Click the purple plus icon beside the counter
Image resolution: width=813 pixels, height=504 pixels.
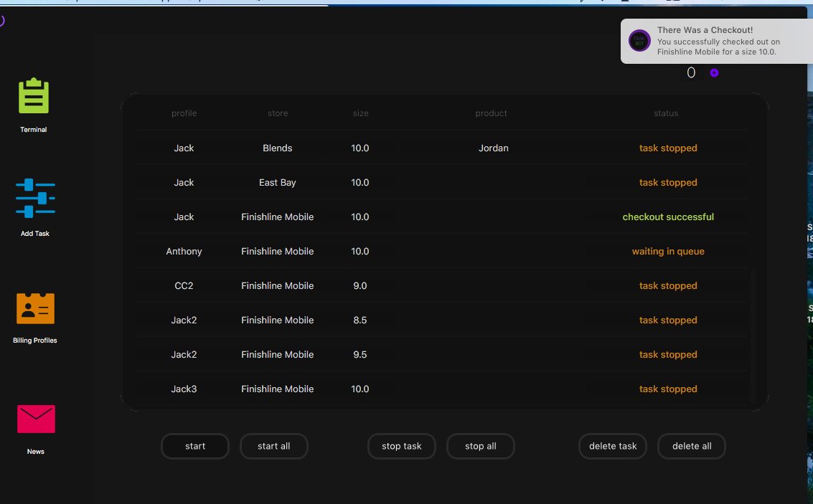714,73
